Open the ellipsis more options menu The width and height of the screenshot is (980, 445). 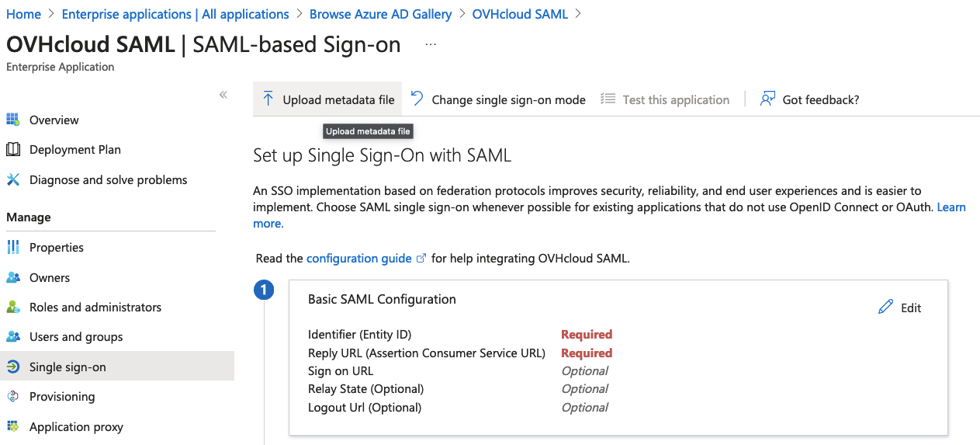click(x=431, y=45)
